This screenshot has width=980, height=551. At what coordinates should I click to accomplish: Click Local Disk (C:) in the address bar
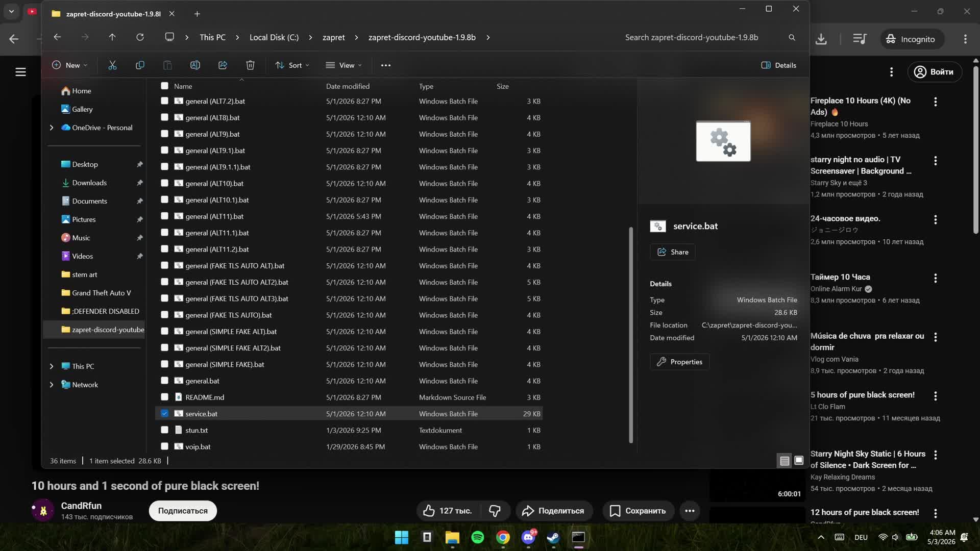[x=274, y=37]
